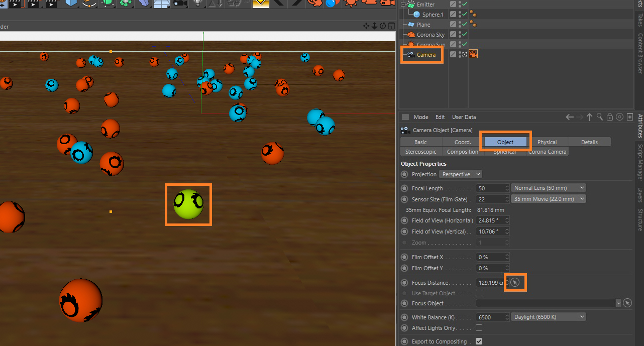Select material tag on Sphere.1 row

[x=473, y=15]
